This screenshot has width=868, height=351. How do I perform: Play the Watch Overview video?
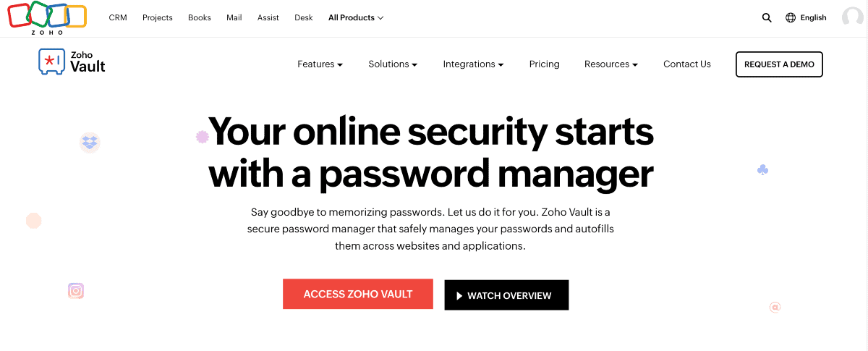click(506, 295)
